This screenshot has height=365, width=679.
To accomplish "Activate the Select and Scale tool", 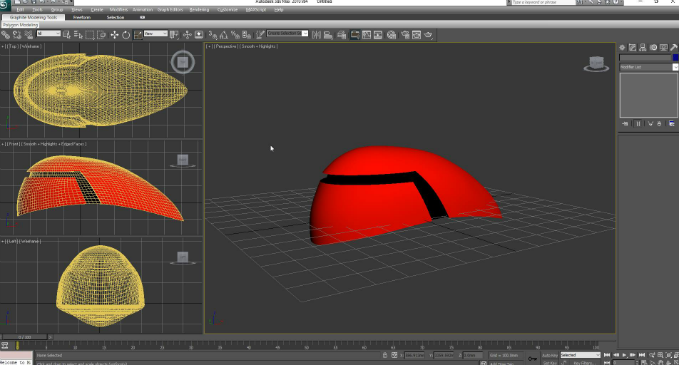I will tap(138, 35).
